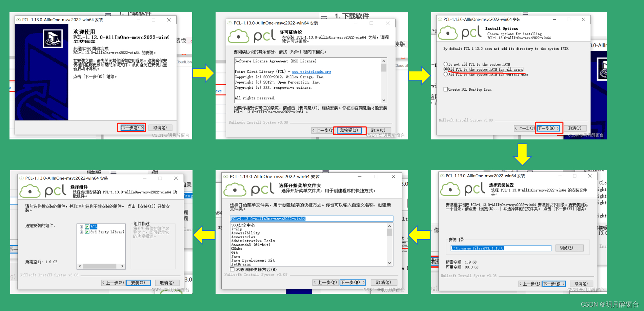
Task: Click the component tree horizontal scroll left arrow
Action: point(80,266)
